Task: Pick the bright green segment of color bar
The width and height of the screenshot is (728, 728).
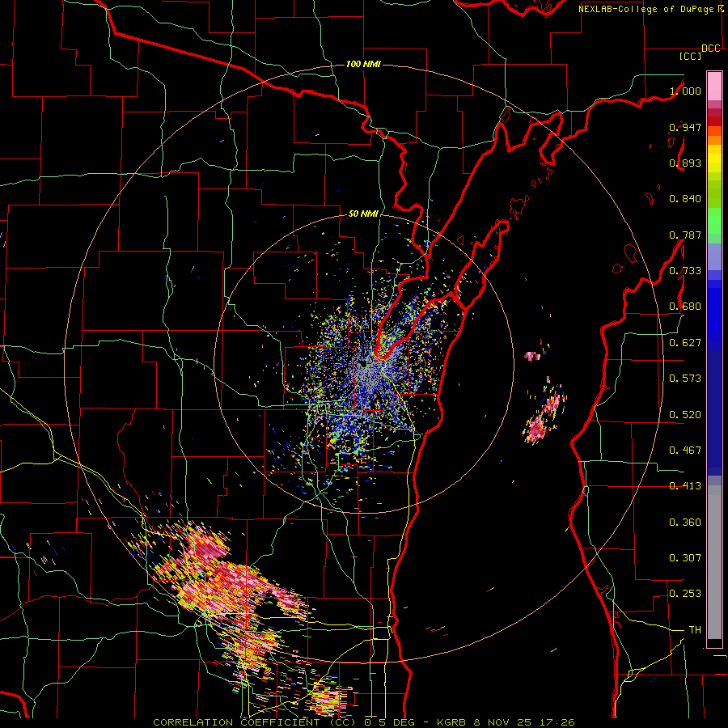Action: (x=714, y=220)
